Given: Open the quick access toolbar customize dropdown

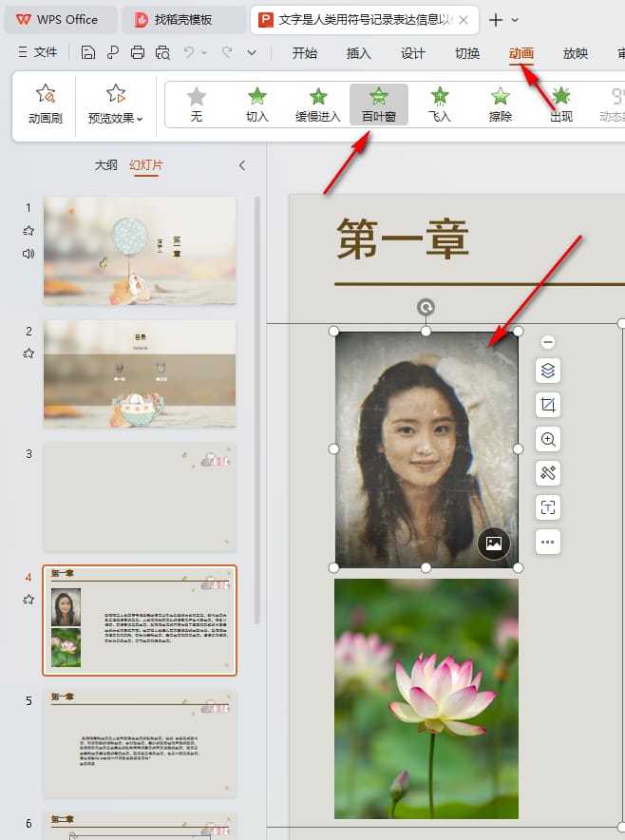Looking at the screenshot, I should pos(252,52).
